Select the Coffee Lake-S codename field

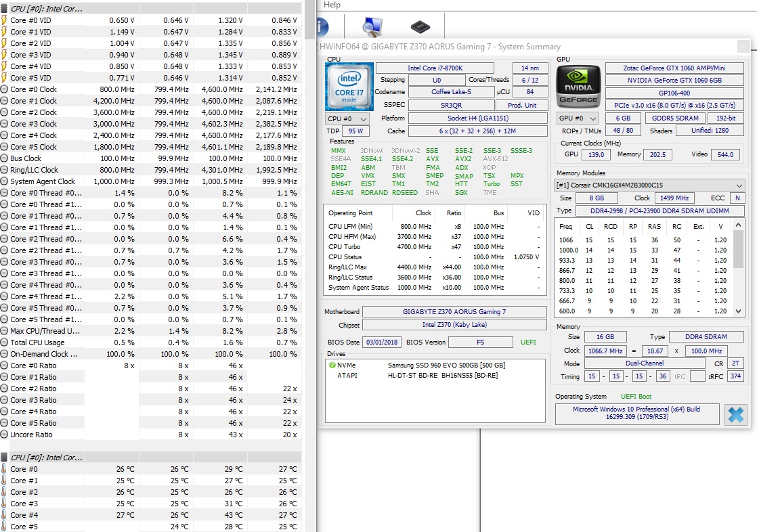point(451,92)
